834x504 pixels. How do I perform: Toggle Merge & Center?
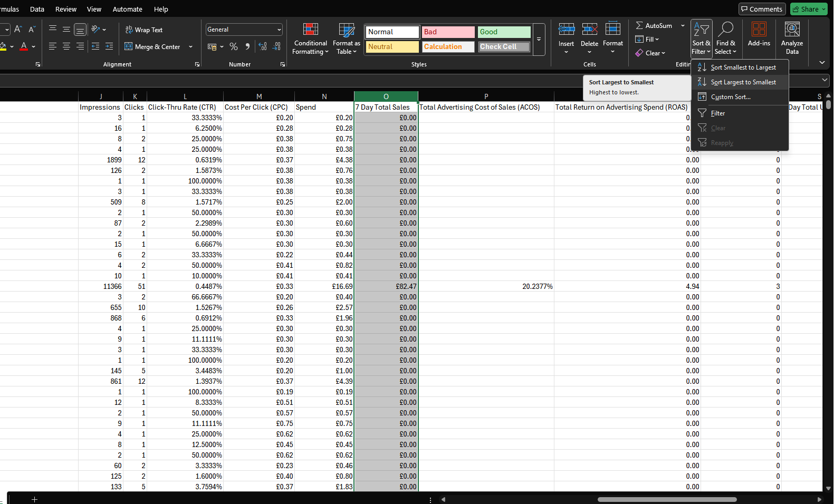pos(152,46)
